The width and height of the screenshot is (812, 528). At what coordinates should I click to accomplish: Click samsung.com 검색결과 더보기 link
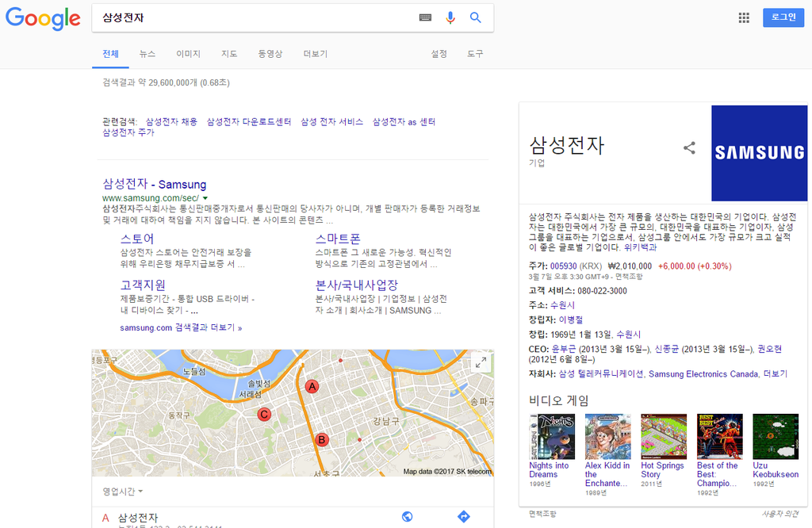coord(182,327)
